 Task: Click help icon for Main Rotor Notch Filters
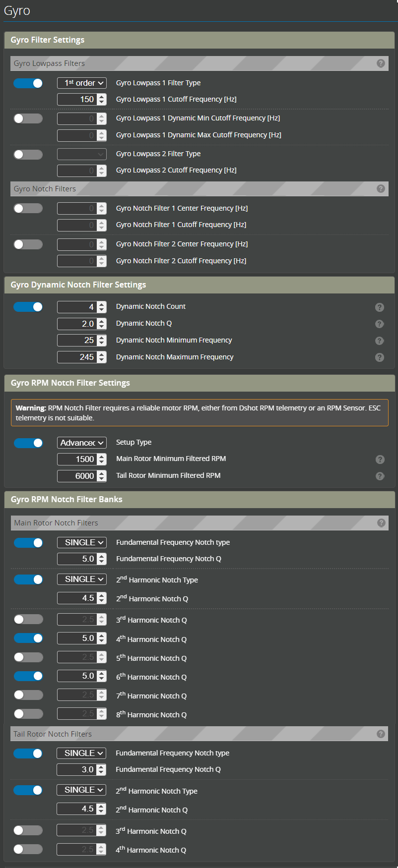point(381,523)
